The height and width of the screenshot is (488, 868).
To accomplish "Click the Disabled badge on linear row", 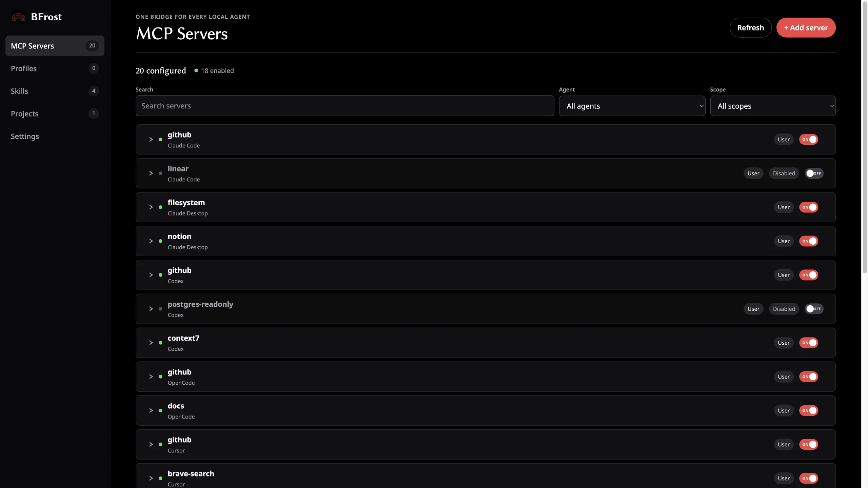I will click(x=784, y=174).
